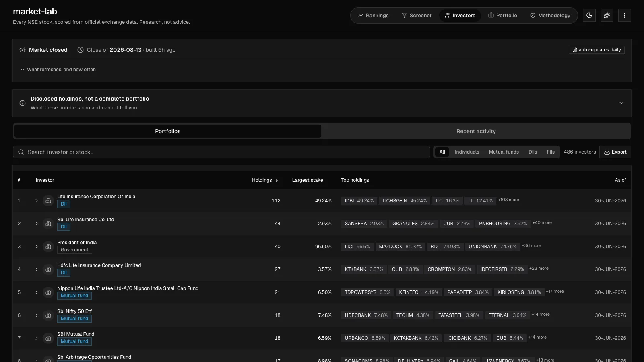
Task: Click the Mutual fund tag under Sbi Nifty 50 Etf
Action: [74, 319]
